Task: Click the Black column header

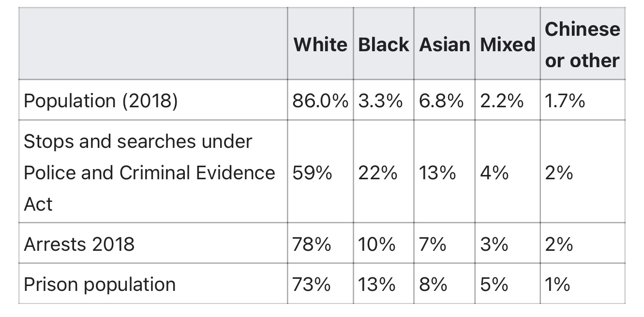Action: 383,44
